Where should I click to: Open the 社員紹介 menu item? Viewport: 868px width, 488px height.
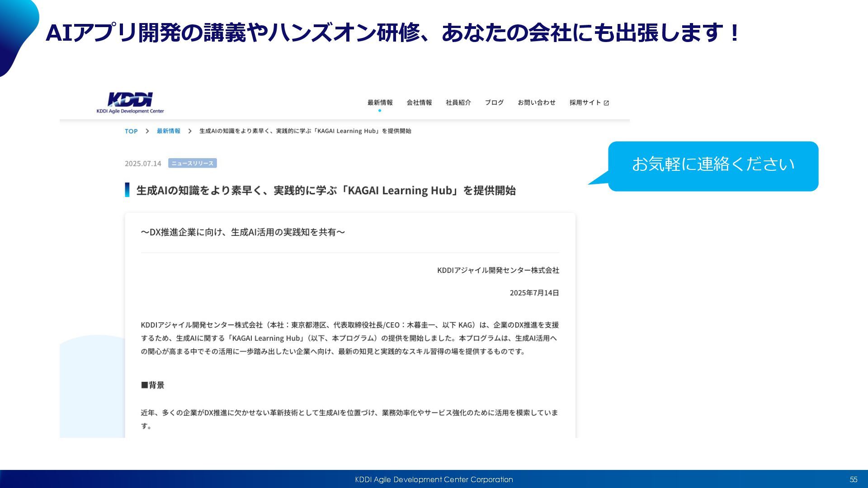(x=458, y=103)
